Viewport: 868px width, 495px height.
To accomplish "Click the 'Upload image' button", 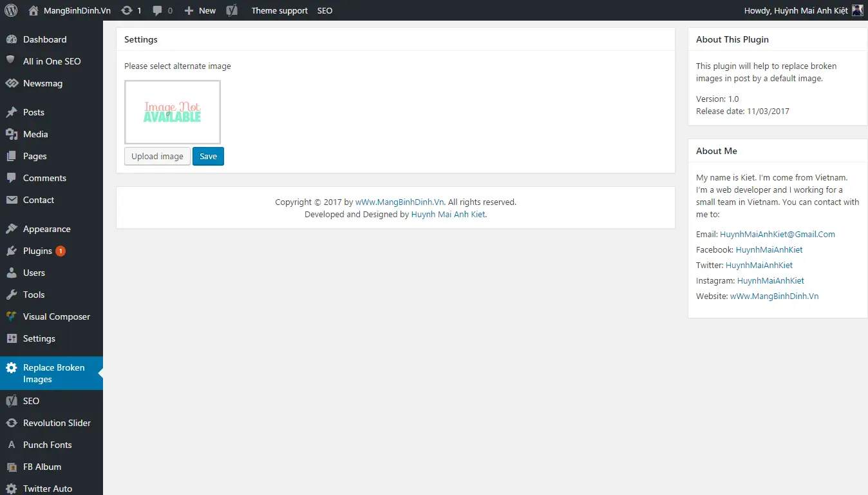I will [156, 156].
